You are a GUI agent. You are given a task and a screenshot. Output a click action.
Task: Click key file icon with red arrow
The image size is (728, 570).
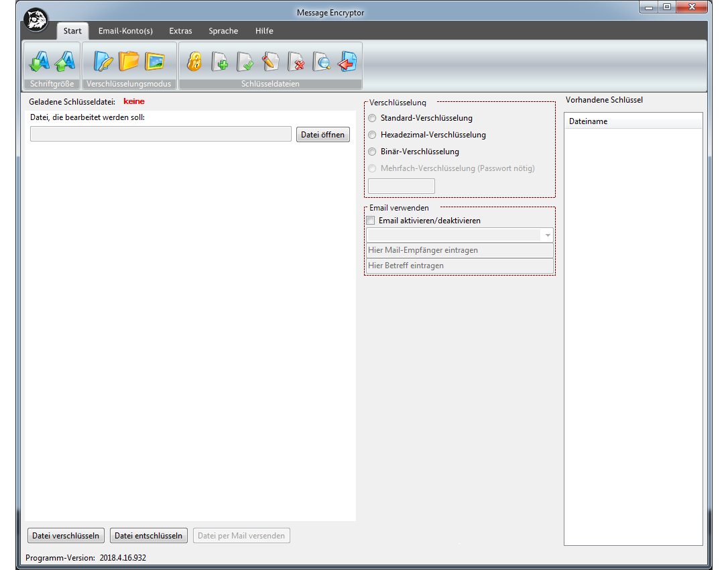(x=347, y=61)
